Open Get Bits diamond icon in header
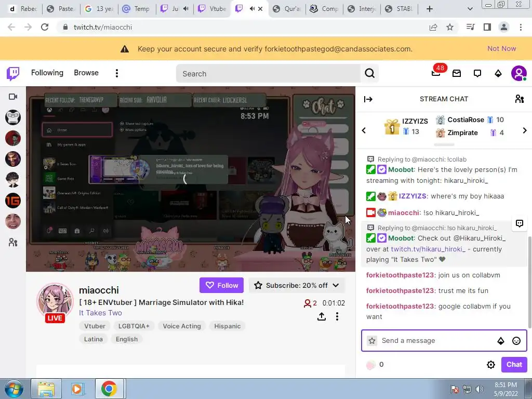This screenshot has height=399, width=532. click(x=498, y=73)
